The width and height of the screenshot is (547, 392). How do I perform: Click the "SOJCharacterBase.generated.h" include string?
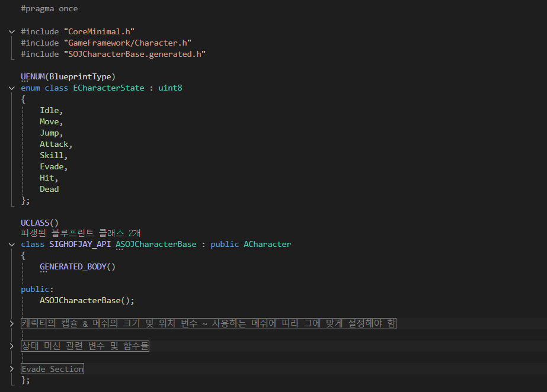click(x=135, y=54)
